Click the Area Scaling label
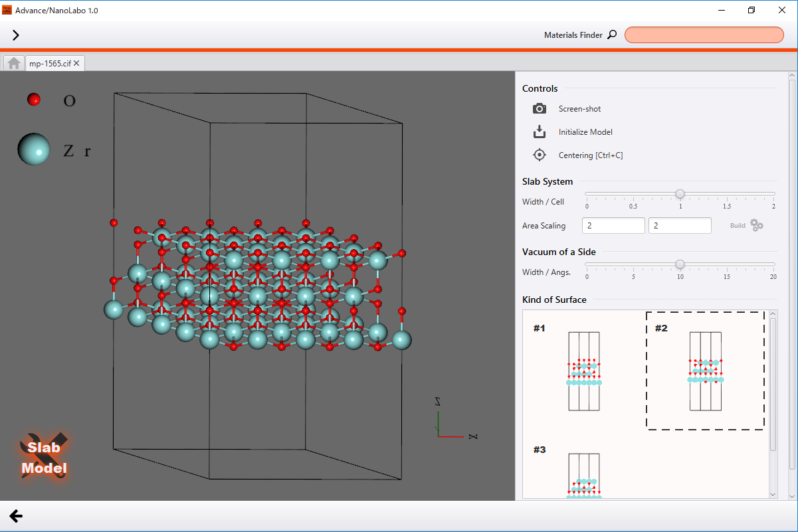This screenshot has height=532, width=798. pyautogui.click(x=544, y=226)
